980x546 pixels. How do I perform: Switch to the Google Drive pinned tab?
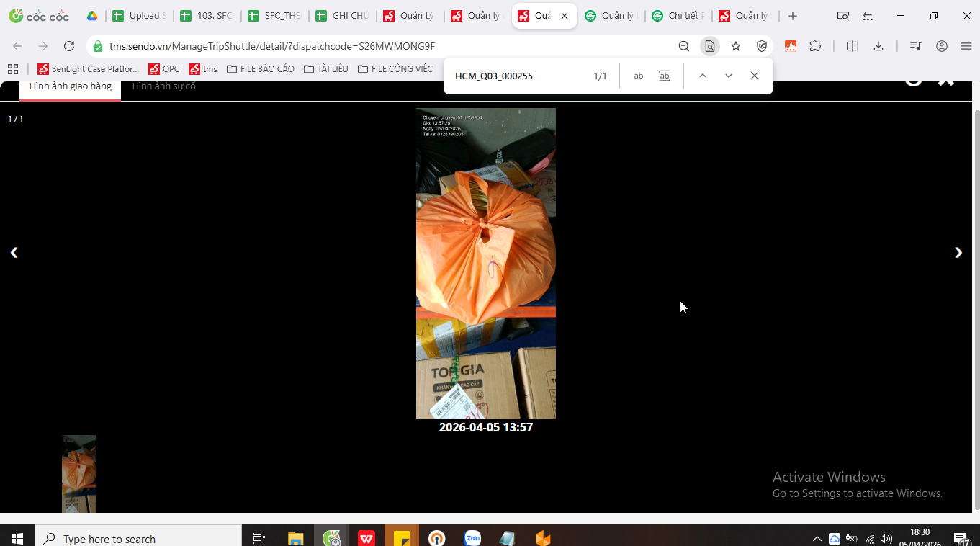pos(92,16)
